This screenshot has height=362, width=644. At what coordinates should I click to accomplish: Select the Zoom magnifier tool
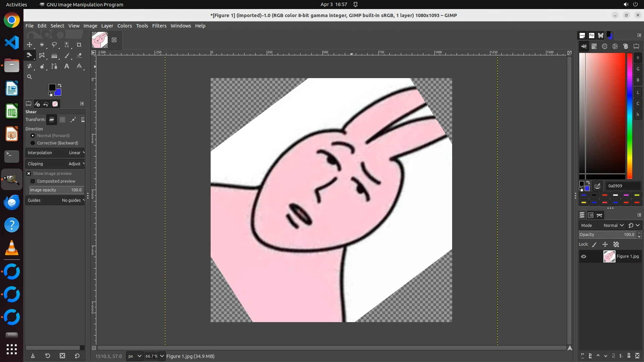pyautogui.click(x=30, y=77)
